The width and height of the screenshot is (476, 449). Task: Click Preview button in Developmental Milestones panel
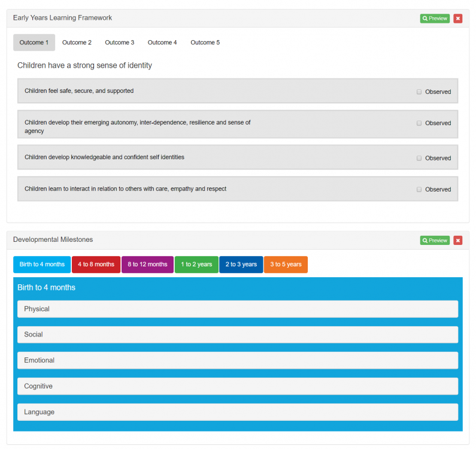[434, 240]
